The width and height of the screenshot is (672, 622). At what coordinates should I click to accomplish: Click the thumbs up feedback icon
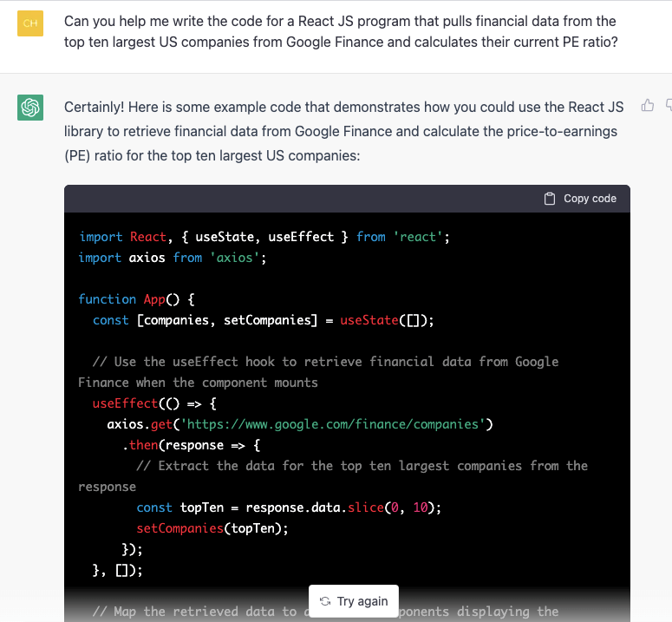pyautogui.click(x=647, y=106)
